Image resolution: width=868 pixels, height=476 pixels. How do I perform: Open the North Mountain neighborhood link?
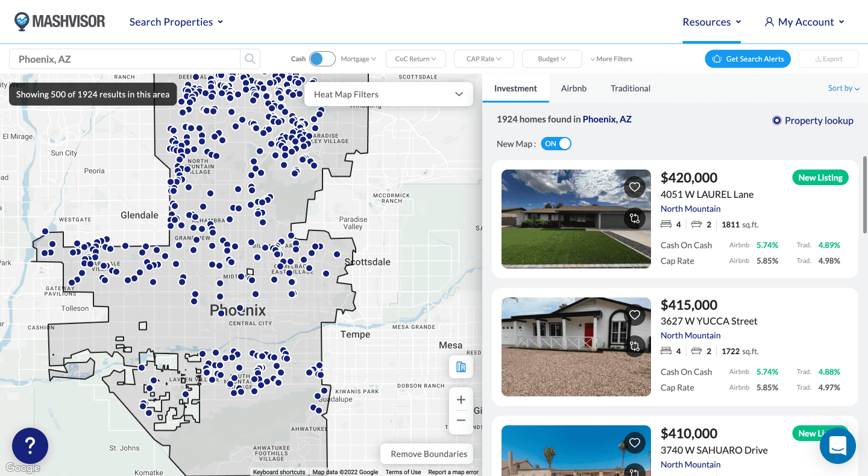[690, 208]
